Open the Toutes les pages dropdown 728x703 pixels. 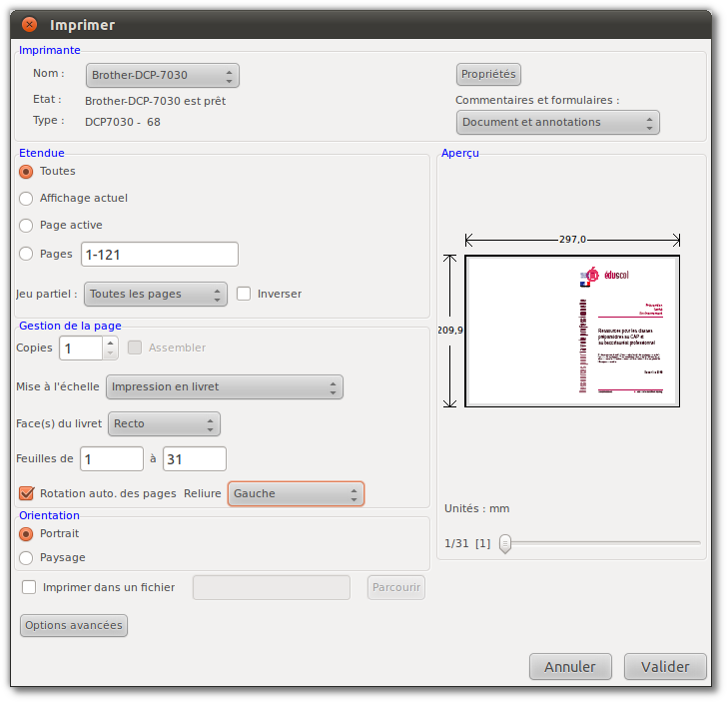click(155, 295)
